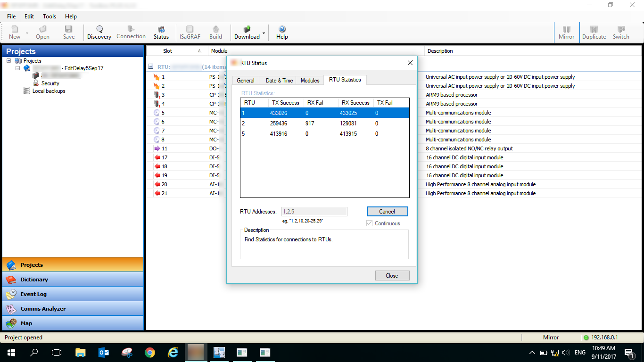Click the TX Success column header
Viewport: 644px width, 362px height.
click(x=286, y=103)
